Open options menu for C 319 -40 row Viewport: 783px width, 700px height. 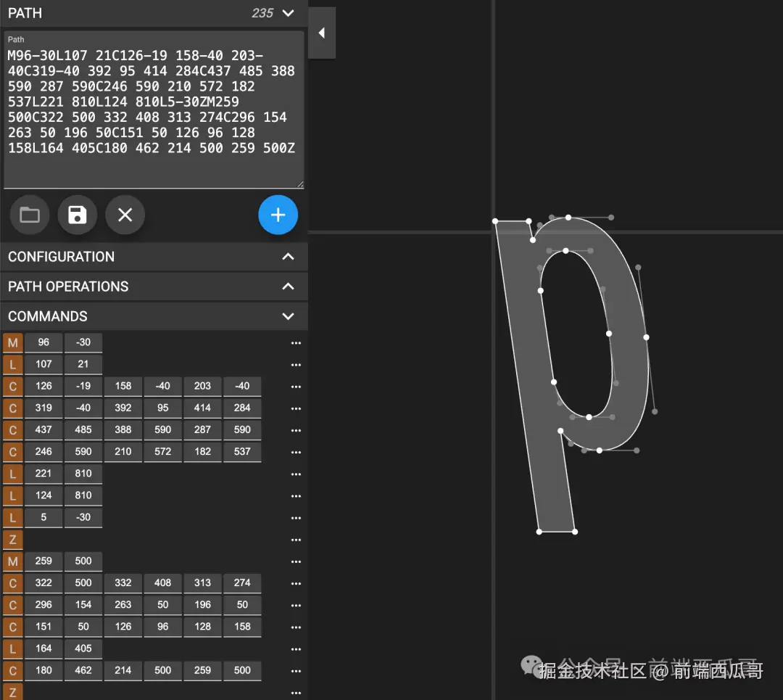point(296,408)
